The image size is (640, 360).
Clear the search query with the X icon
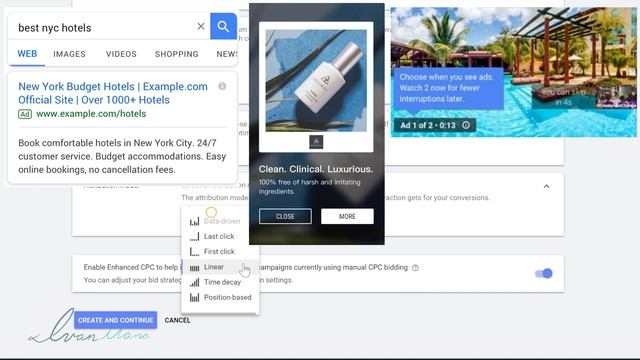pos(201,27)
